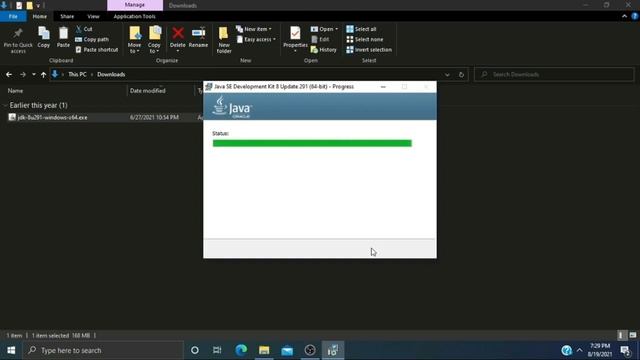Go back with the Back arrow
This screenshot has width=640, height=360.
(9, 74)
